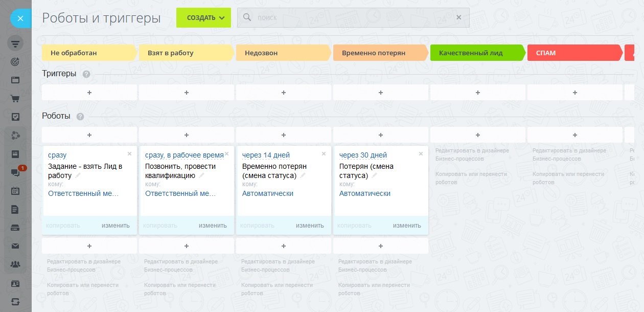The image size is (644, 312).
Task: Open 'Ответственный ме...' link in first robot
Action: click(x=83, y=193)
